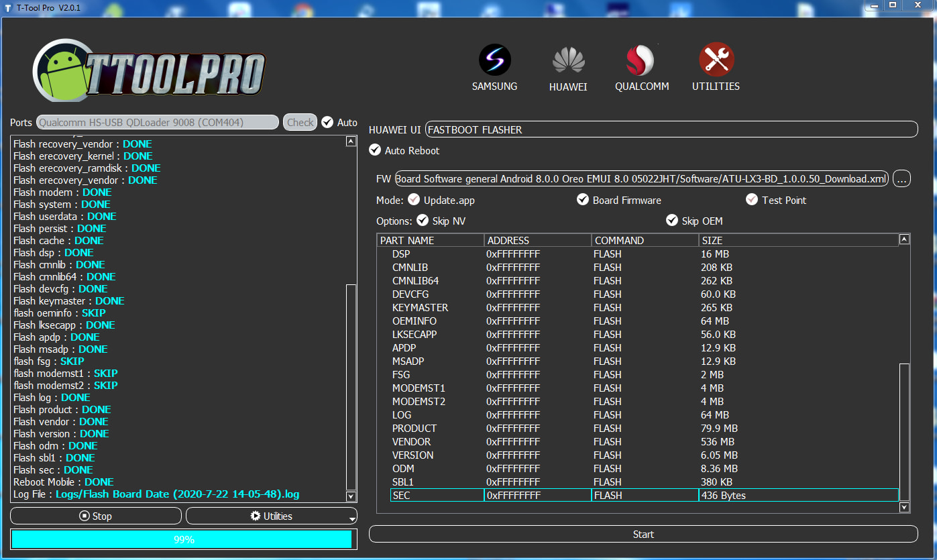Select the SBL1 partition name in table
The image size is (937, 560).
403,482
